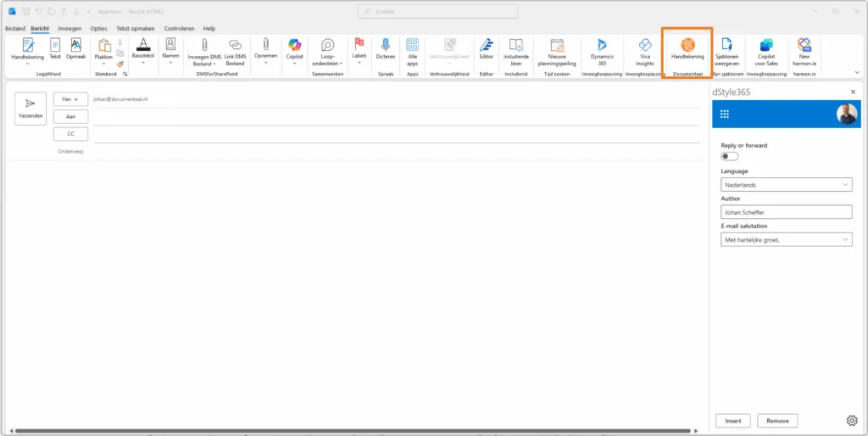
Task: Open the Copilot ribbon button
Action: pos(294,50)
